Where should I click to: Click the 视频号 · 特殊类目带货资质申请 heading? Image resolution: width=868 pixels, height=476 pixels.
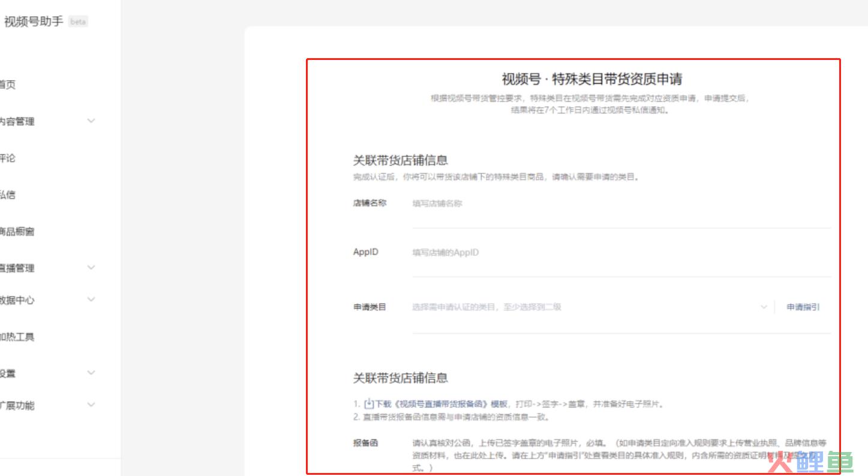click(591, 79)
